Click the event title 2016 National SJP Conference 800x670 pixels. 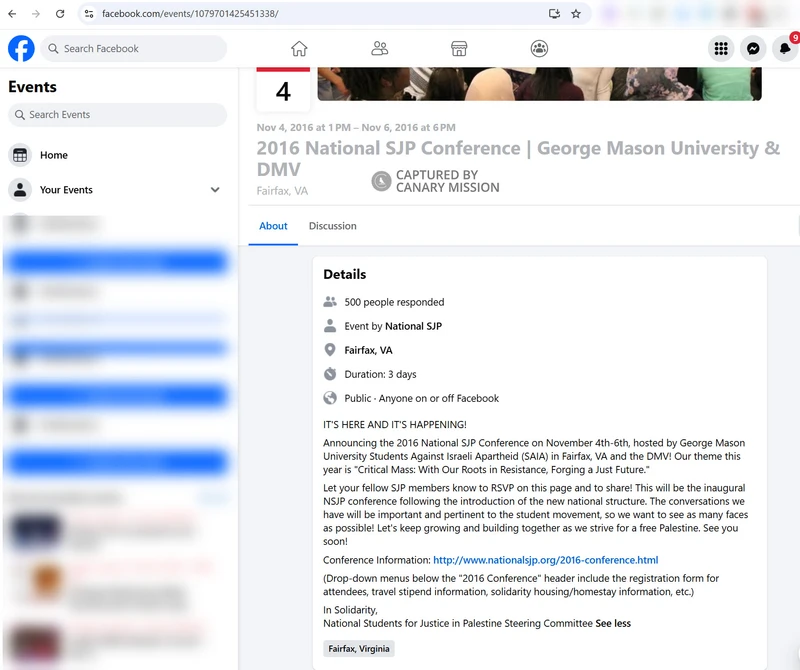(518, 158)
